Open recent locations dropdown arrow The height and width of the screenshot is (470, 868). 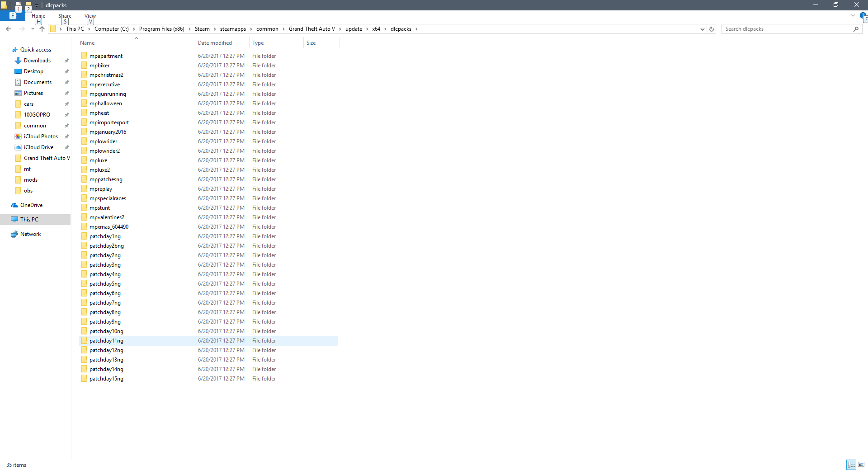click(x=33, y=29)
